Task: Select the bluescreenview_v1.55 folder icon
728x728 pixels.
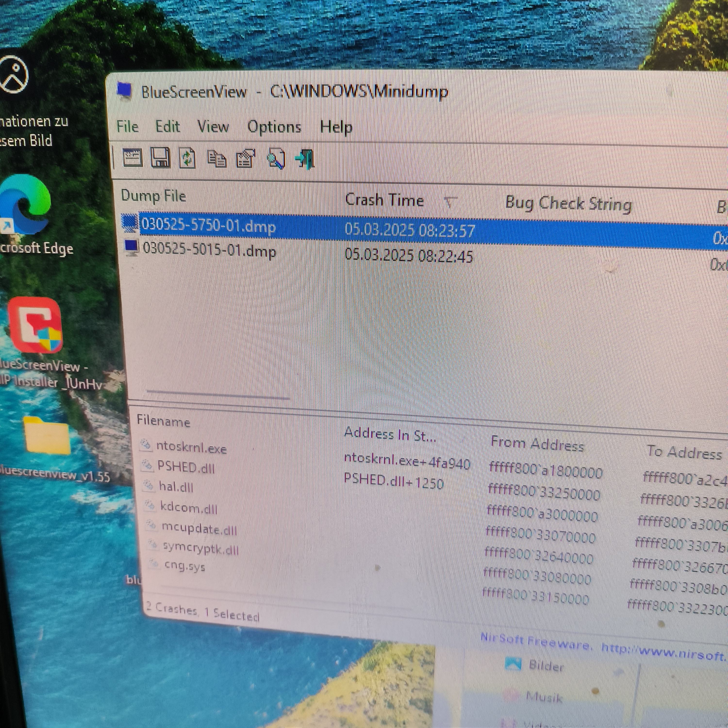Action: point(47,436)
